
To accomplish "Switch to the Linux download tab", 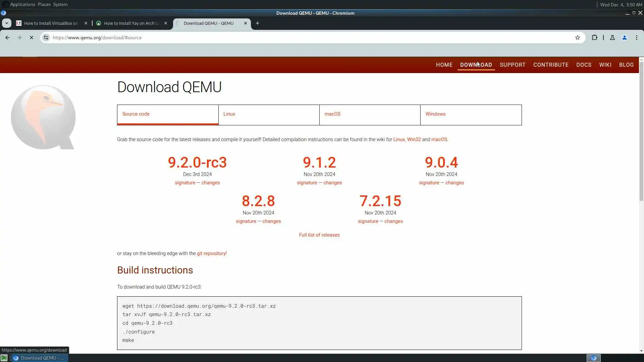I will [x=229, y=114].
